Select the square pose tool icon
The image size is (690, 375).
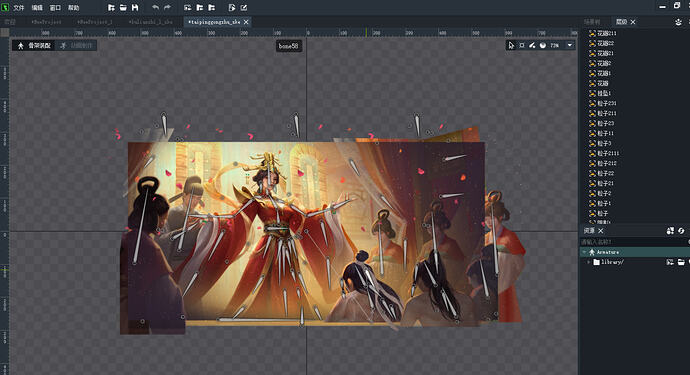pyautogui.click(x=522, y=45)
